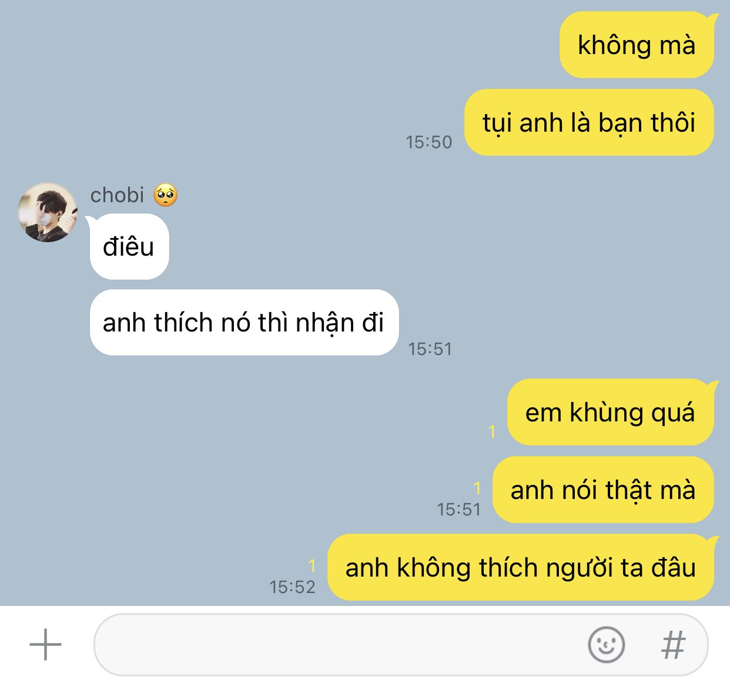This screenshot has height=700, width=730.
Task: Tap unread count beside 'anh nói thật mà'
Action: tap(477, 488)
